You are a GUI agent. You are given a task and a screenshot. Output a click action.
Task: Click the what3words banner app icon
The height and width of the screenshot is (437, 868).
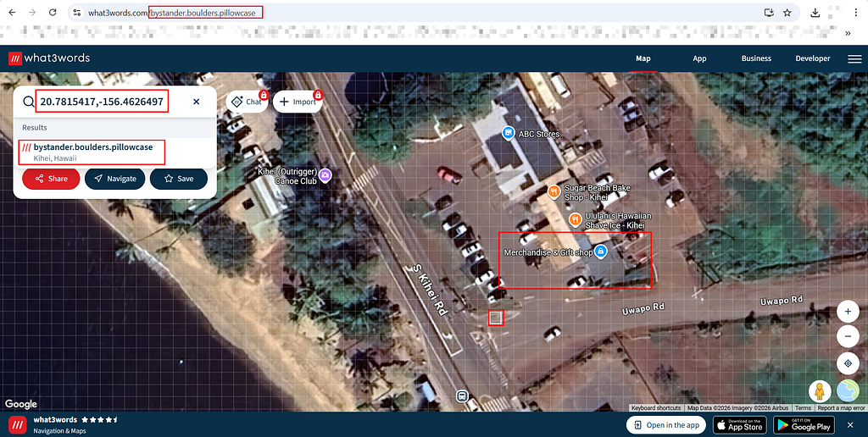click(x=18, y=425)
